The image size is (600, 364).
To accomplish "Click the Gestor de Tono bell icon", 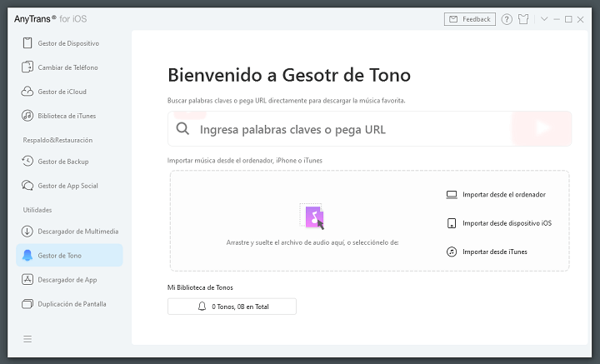I will (x=27, y=256).
